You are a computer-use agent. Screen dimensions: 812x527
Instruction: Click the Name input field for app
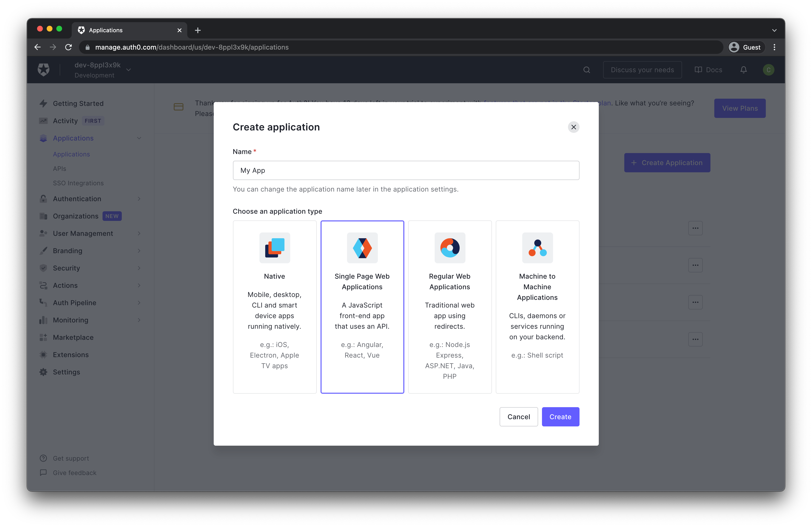(x=406, y=170)
